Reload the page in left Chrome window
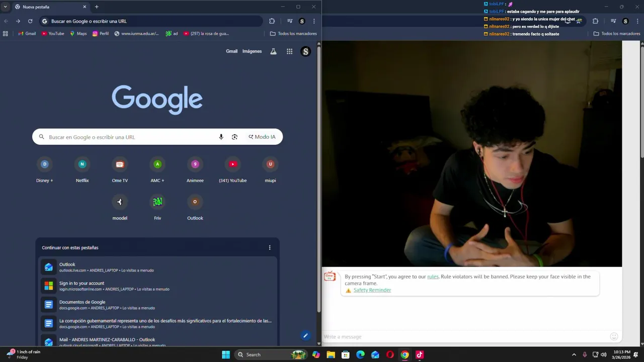 [x=30, y=21]
